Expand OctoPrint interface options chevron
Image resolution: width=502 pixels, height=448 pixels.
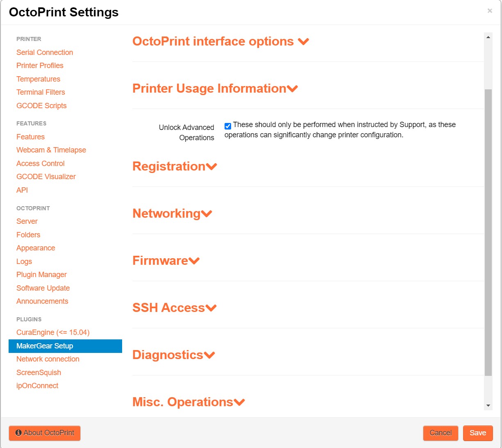[x=303, y=42]
